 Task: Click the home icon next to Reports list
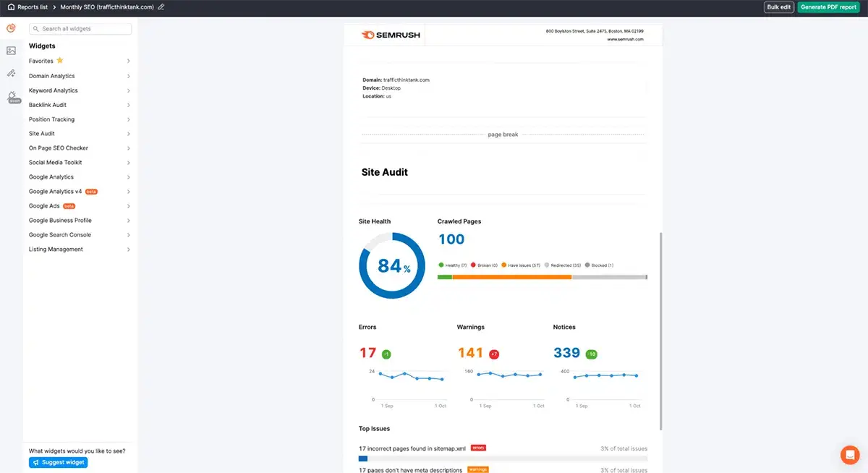pyautogui.click(x=11, y=7)
